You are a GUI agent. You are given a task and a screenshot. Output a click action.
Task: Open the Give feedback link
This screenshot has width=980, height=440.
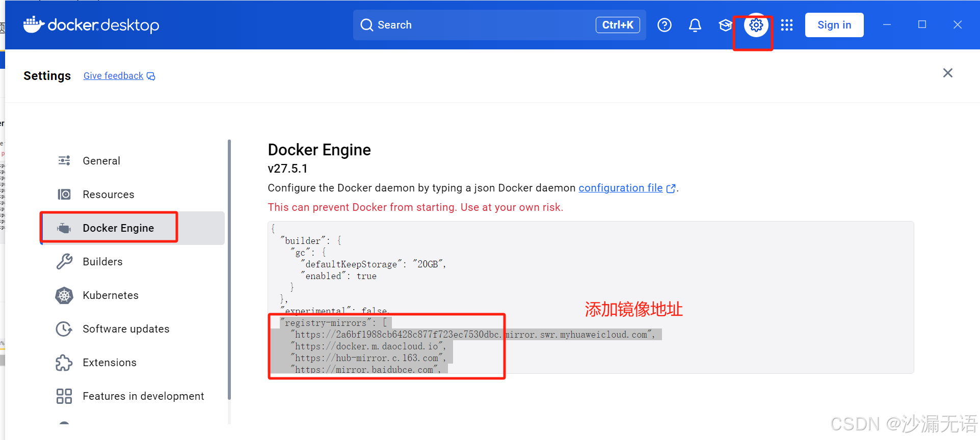(x=113, y=76)
